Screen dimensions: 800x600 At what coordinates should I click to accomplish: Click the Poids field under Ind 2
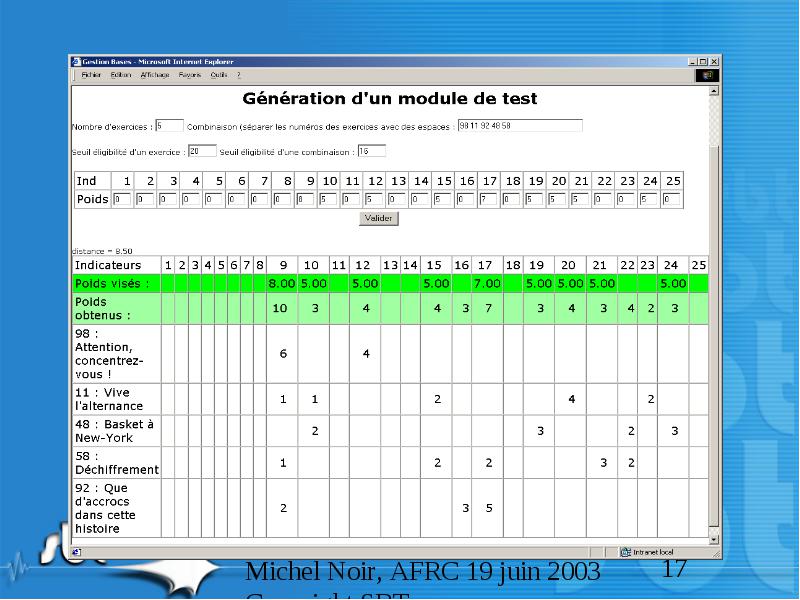pos(144,199)
